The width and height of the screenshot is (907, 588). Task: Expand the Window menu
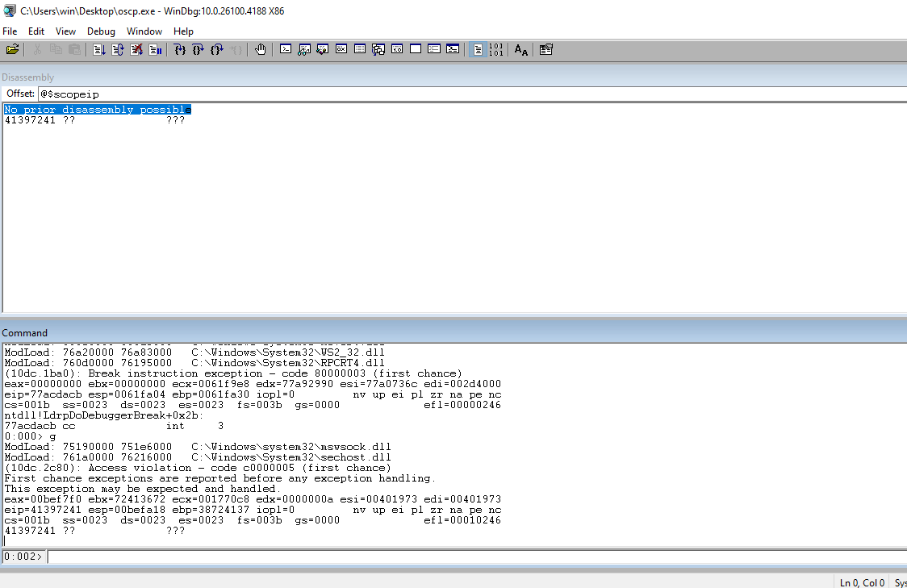[144, 31]
